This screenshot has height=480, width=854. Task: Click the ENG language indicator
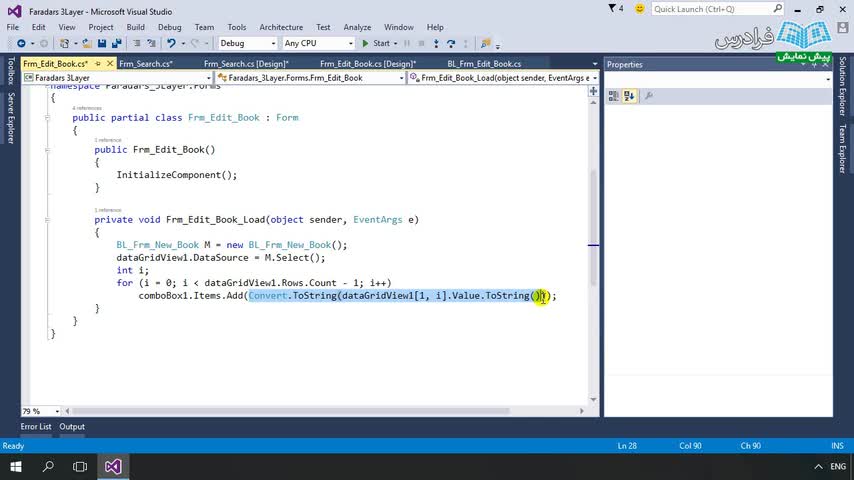click(838, 466)
